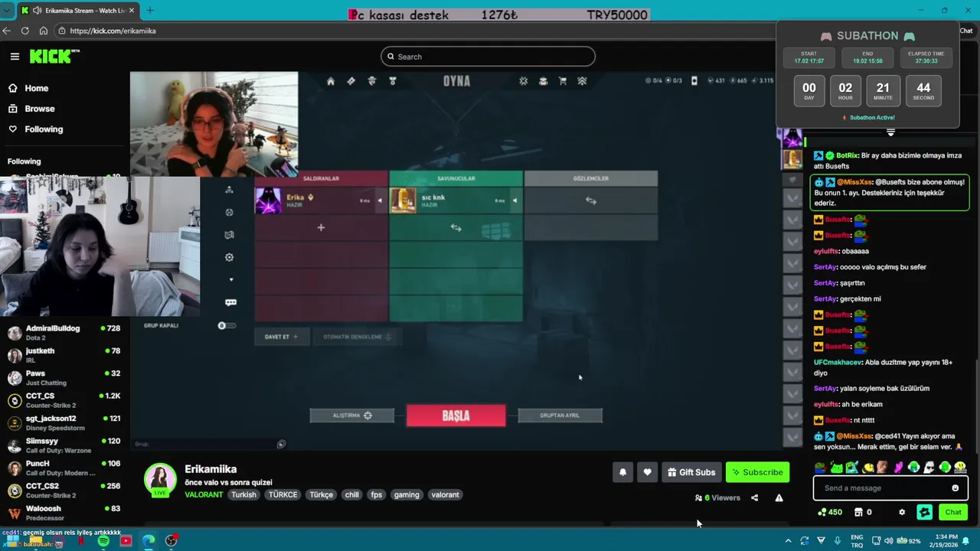
Task: Click Valorant collection star icon
Action: coord(524,81)
